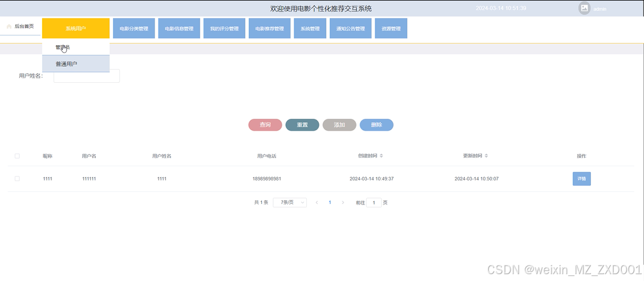Open 详情 for user 1111

pyautogui.click(x=582, y=179)
